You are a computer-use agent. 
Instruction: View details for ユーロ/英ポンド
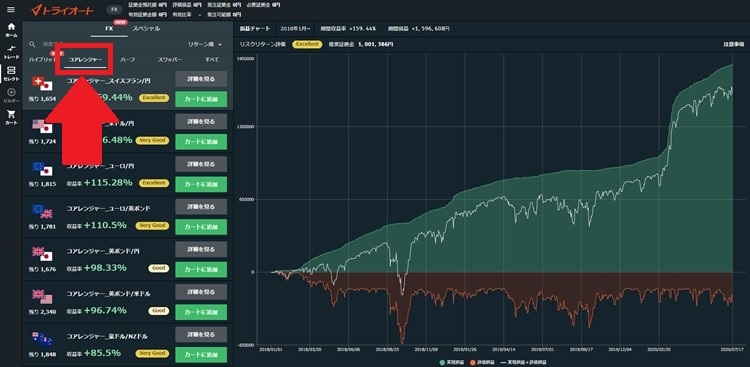point(201,206)
